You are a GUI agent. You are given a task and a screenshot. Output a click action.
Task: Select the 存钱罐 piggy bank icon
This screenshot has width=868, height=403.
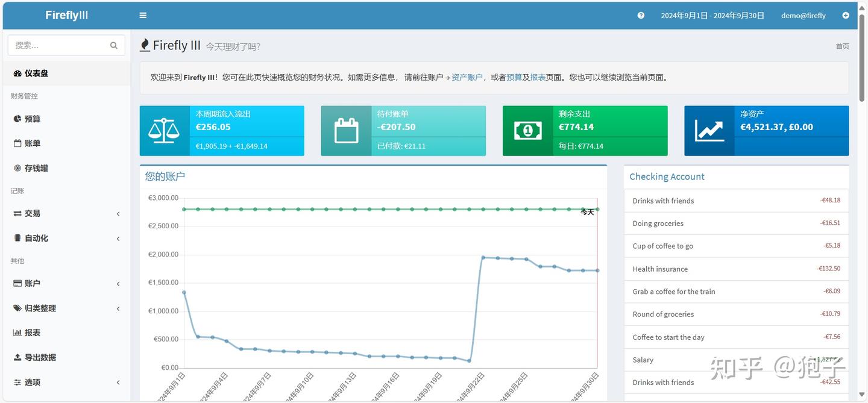[18, 168]
